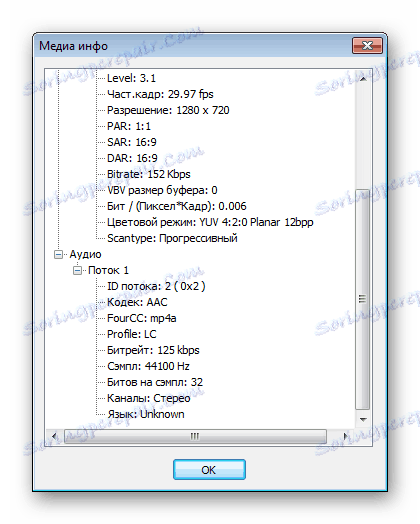This screenshot has width=420, height=524.
Task: Select the 'Язык: Unknown' row
Action: click(x=146, y=415)
